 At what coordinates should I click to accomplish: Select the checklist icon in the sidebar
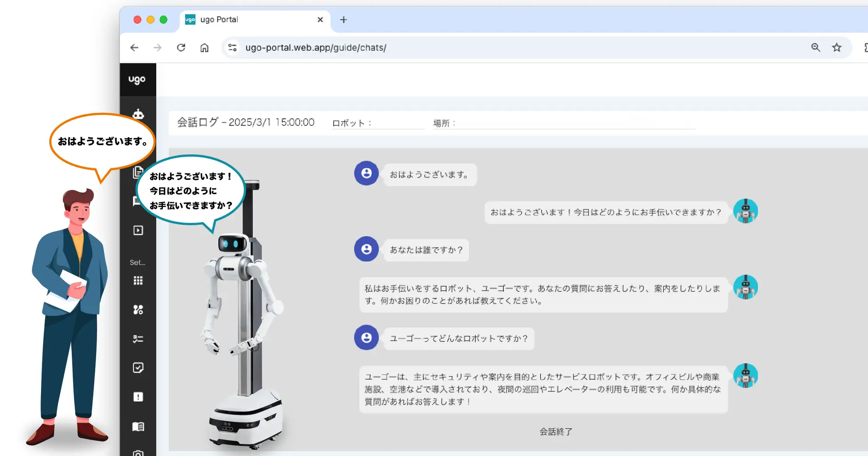[138, 338]
